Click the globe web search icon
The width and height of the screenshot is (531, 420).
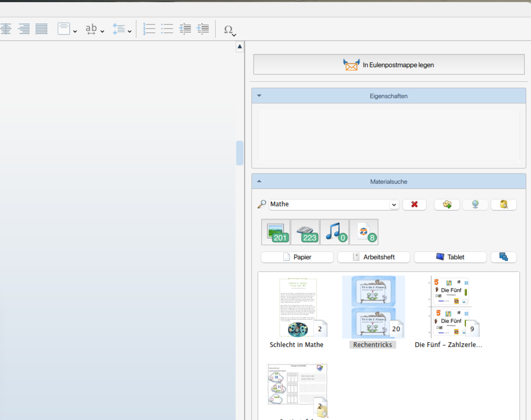click(x=475, y=205)
